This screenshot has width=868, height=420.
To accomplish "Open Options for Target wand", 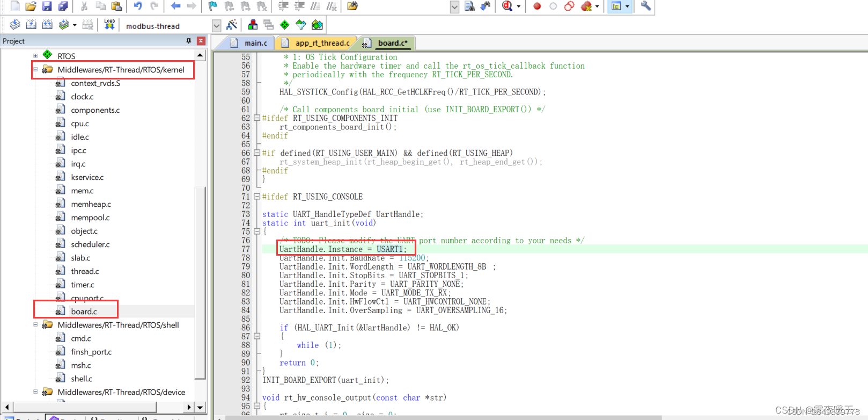I will point(231,25).
